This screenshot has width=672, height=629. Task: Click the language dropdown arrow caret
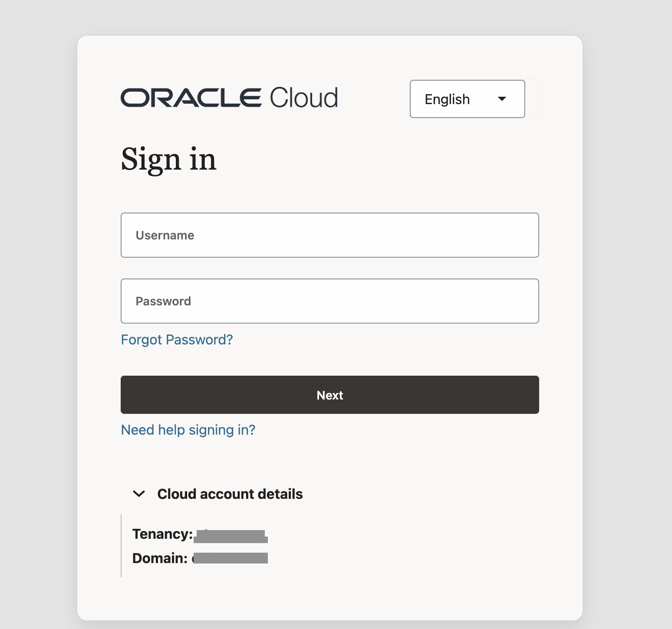[502, 99]
